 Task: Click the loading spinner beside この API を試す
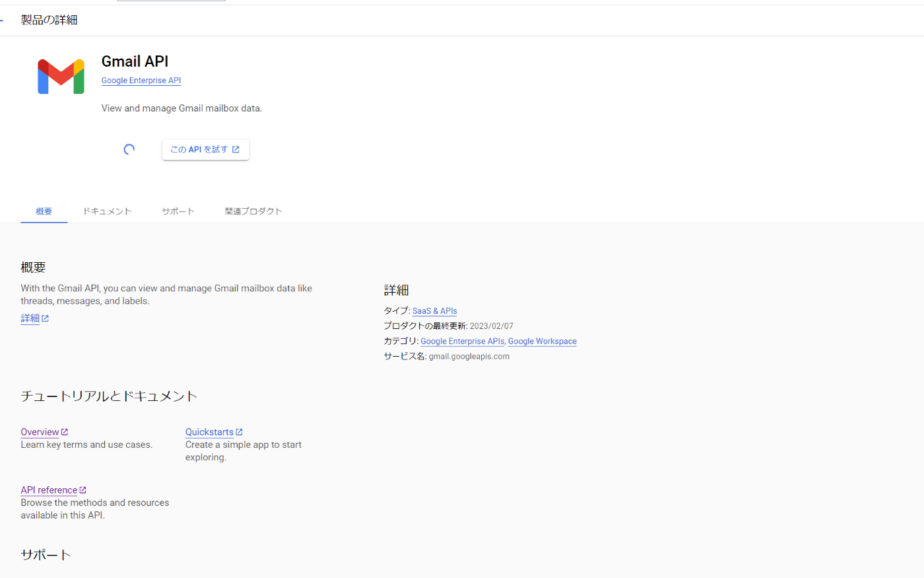coord(129,149)
